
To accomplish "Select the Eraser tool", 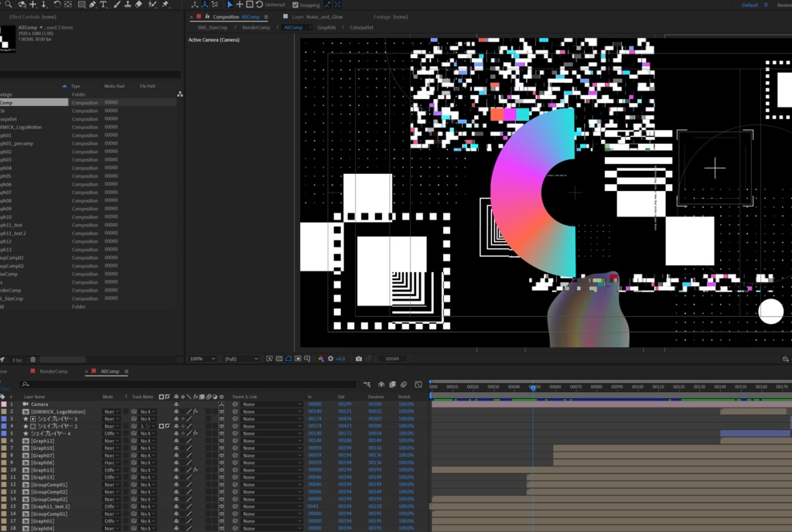I will [x=138, y=5].
